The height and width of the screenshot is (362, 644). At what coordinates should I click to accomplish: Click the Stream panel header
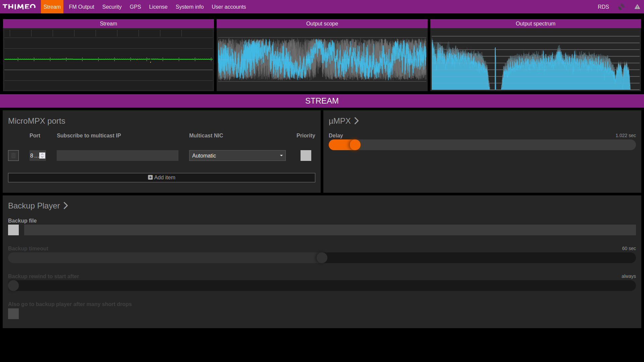tap(108, 23)
